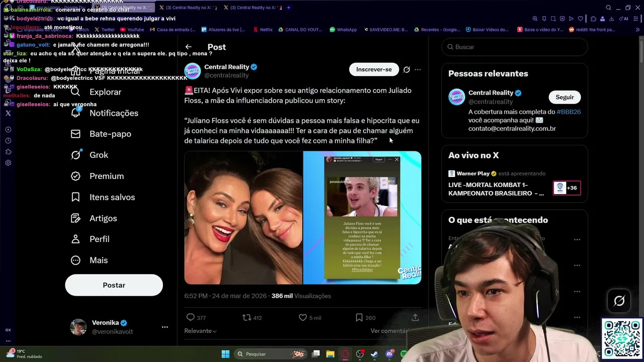Click the Grok icon beside Inscrever-se
Screen dimensions: 644x362
[407, 69]
